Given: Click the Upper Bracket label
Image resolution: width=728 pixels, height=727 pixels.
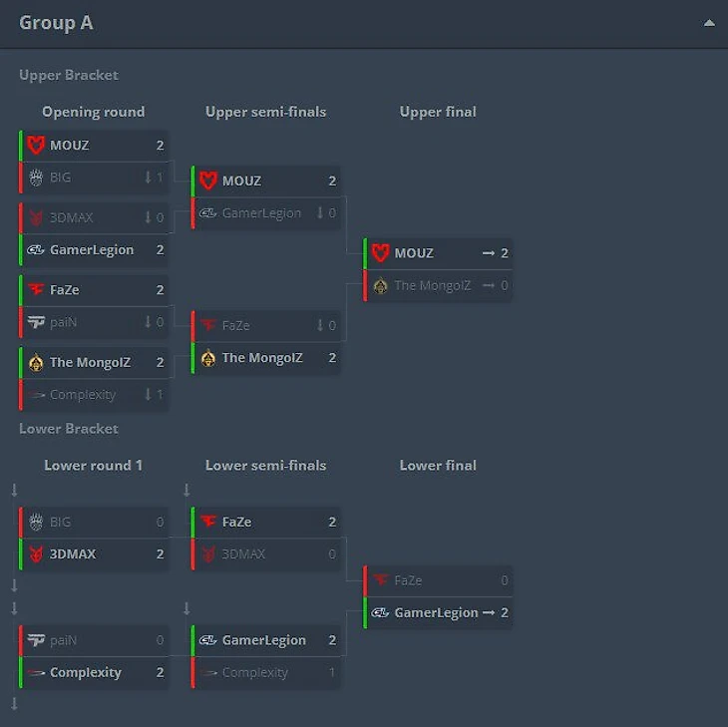Looking at the screenshot, I should coord(69,75).
